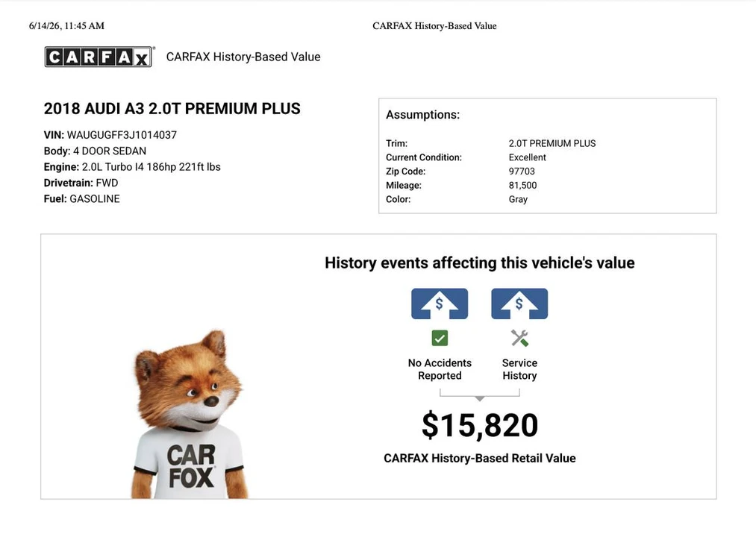Click the Zip Code value 97703

coord(522,171)
